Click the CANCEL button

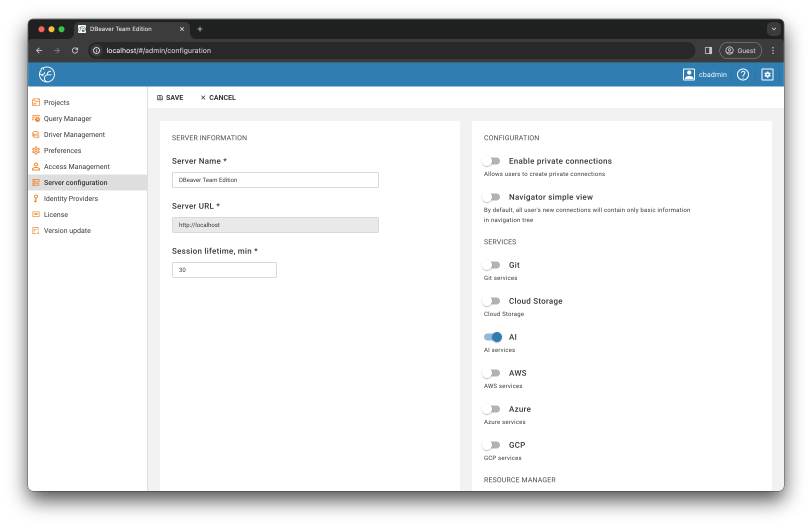[x=218, y=97]
